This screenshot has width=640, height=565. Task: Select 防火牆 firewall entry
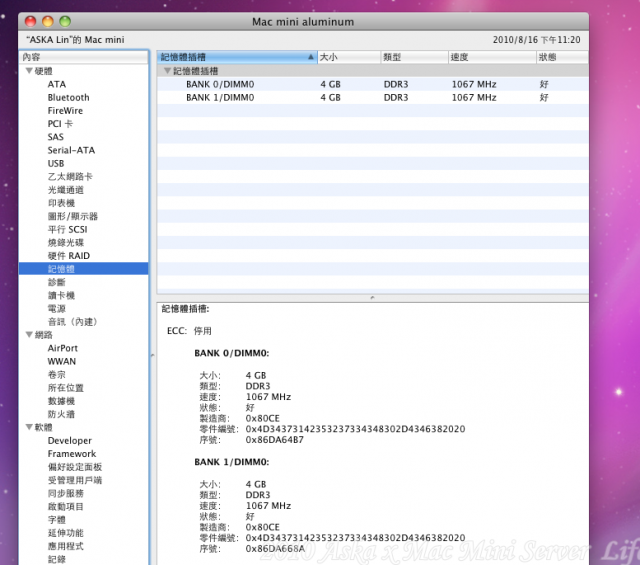61,414
